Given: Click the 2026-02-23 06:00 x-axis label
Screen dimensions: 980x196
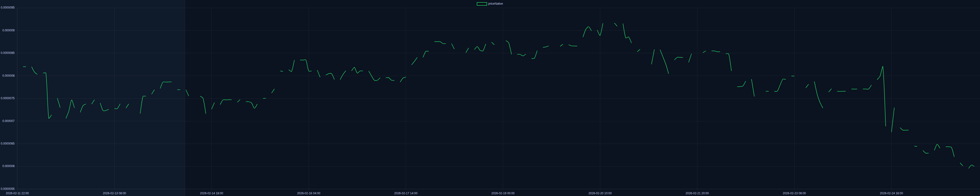Looking at the screenshot, I should (794, 193).
